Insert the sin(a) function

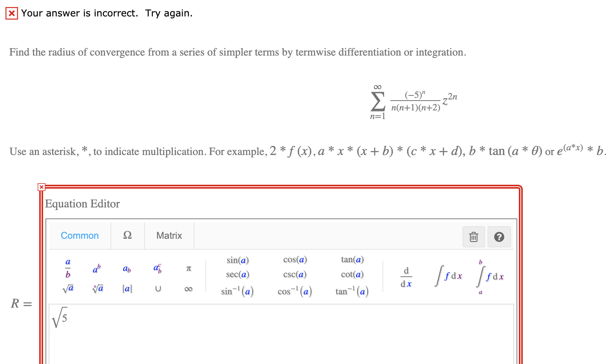(237, 259)
